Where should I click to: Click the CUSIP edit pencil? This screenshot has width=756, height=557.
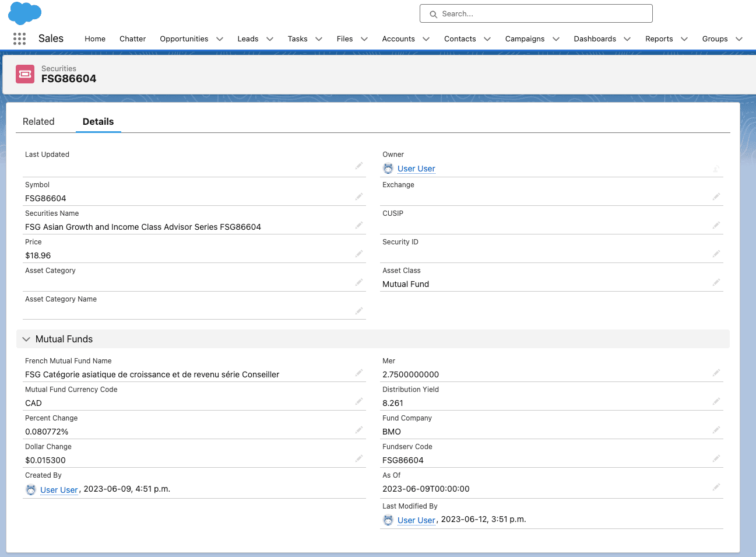pos(716,225)
